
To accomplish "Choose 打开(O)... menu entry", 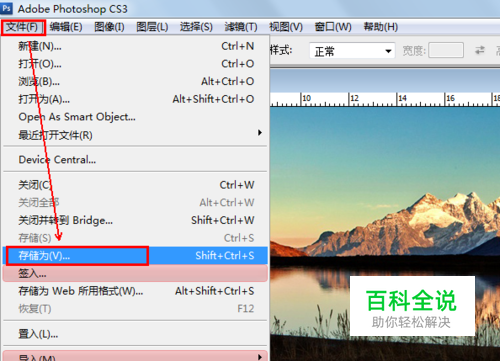I will point(135,64).
